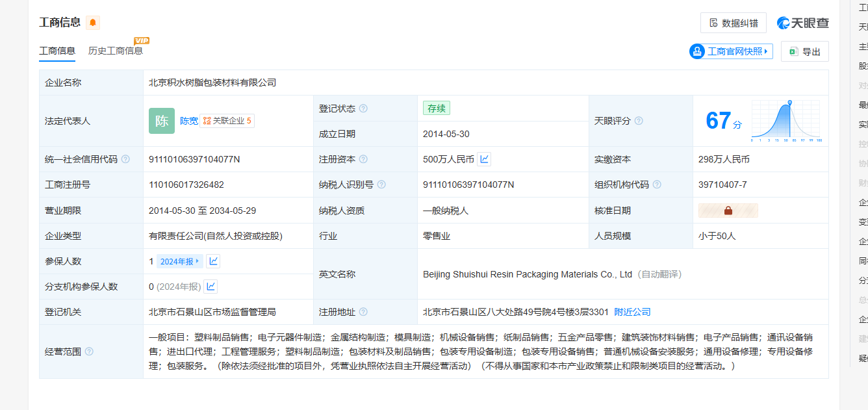The image size is (868, 410).
Task: Open registered capital trend chart icon
Action: coord(484,159)
